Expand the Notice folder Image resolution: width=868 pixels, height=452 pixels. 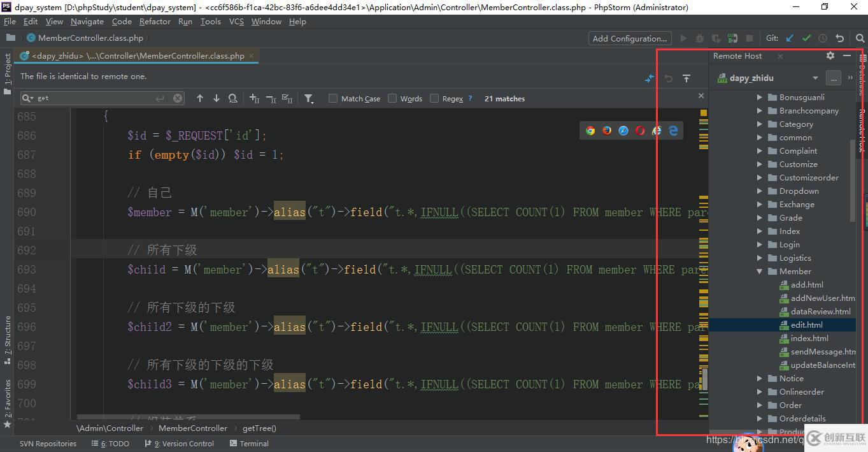pos(759,379)
